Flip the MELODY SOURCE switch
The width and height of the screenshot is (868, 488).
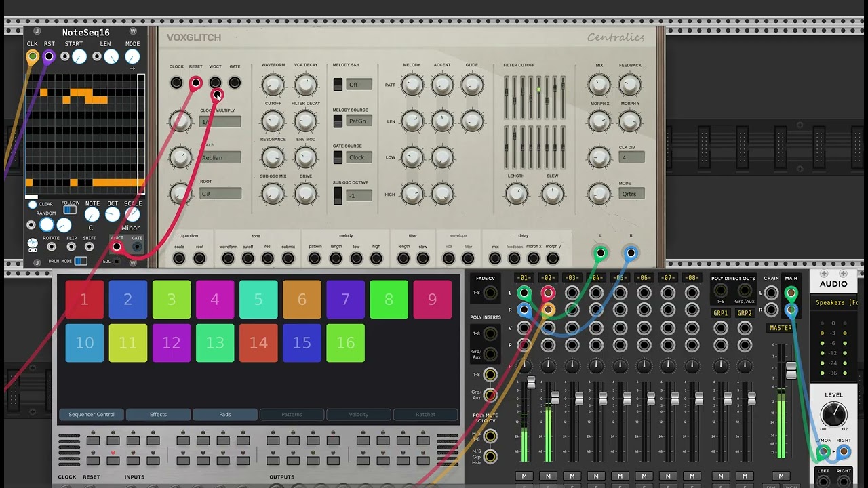(338, 121)
